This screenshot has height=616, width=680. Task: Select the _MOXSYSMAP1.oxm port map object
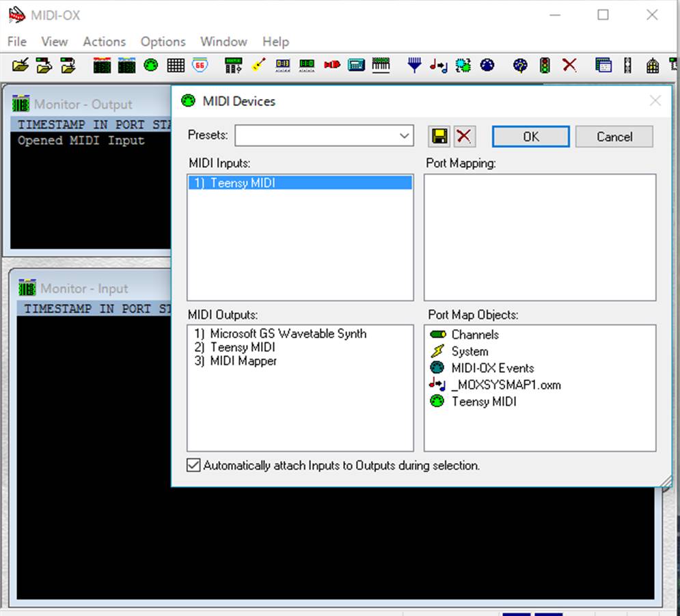coord(495,384)
